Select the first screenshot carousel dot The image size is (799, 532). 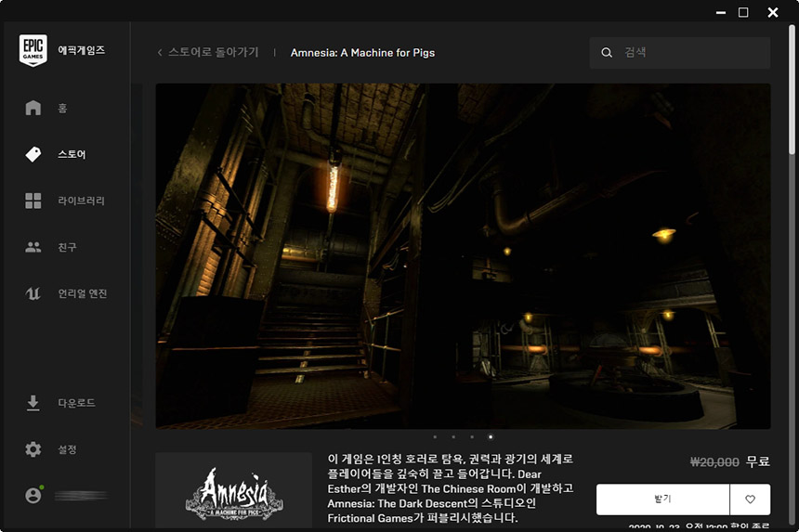(x=435, y=436)
